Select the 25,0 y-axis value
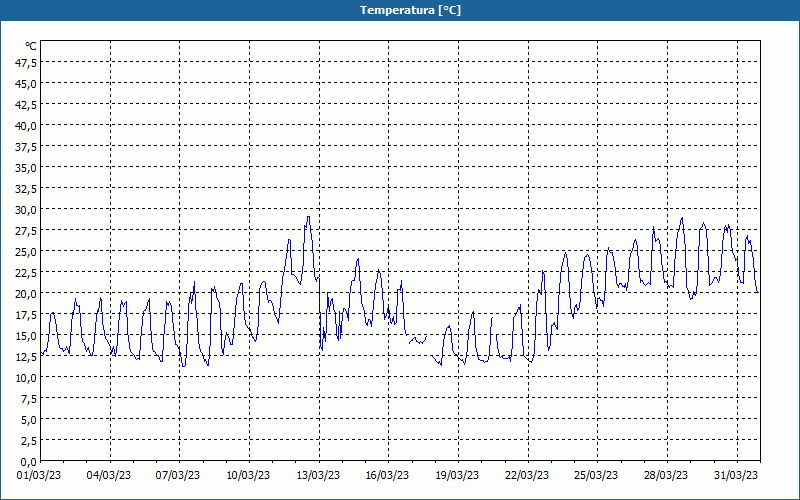 [x=27, y=252]
